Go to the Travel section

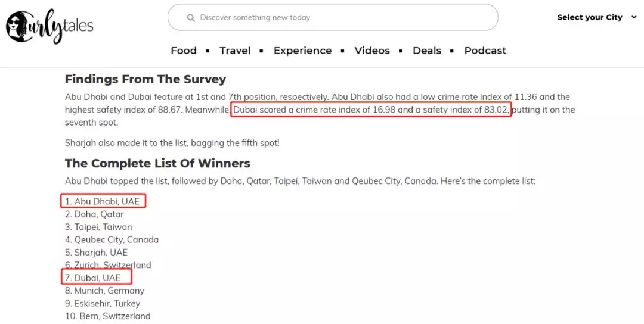coord(235,51)
